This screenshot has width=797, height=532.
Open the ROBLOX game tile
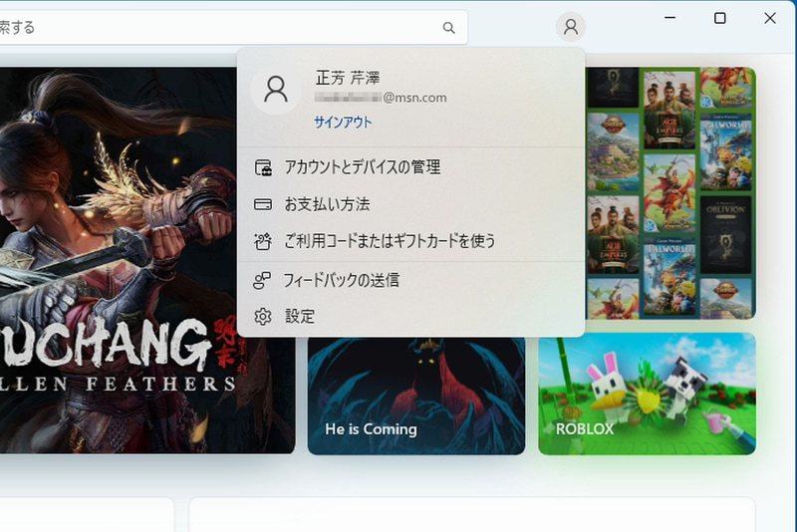click(647, 394)
